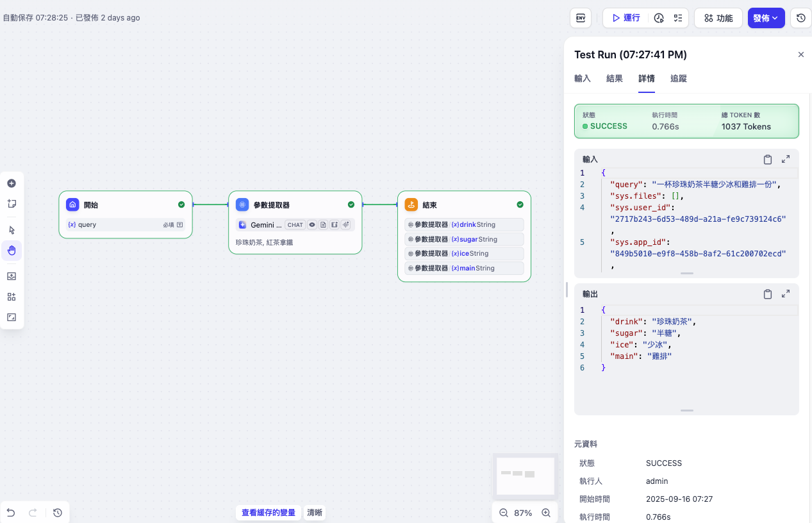Switch to the 結果 tab

[x=614, y=78]
